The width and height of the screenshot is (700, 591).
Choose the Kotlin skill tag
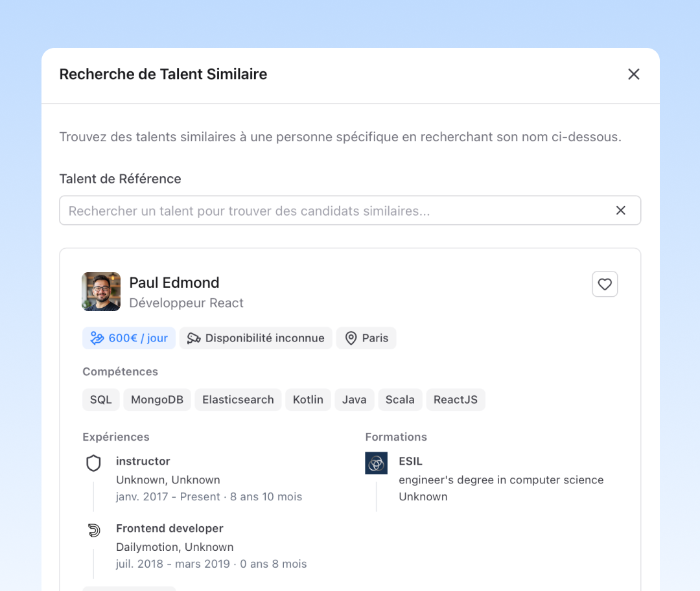click(308, 400)
